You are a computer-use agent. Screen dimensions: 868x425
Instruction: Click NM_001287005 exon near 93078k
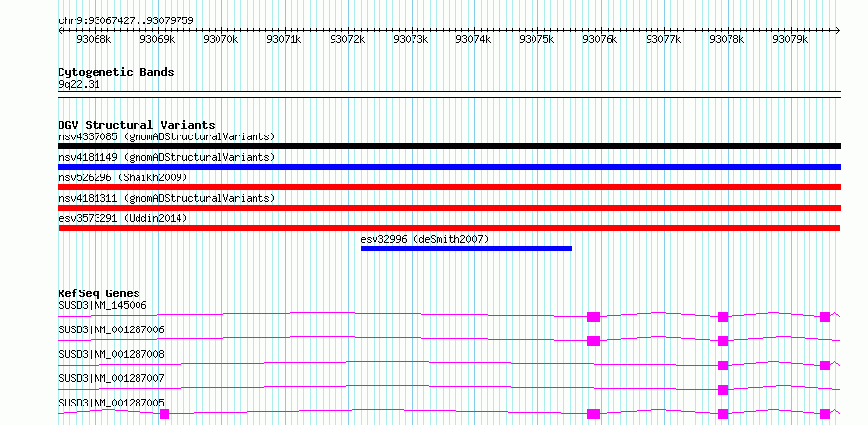723,414
